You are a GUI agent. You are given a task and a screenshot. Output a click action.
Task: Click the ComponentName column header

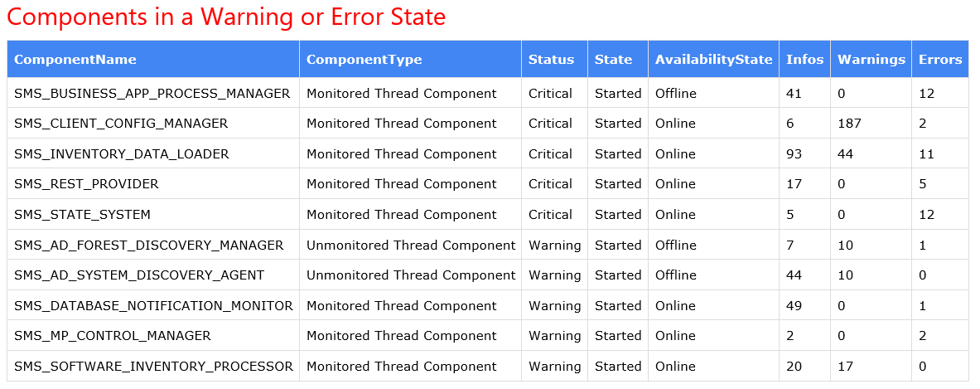click(75, 59)
